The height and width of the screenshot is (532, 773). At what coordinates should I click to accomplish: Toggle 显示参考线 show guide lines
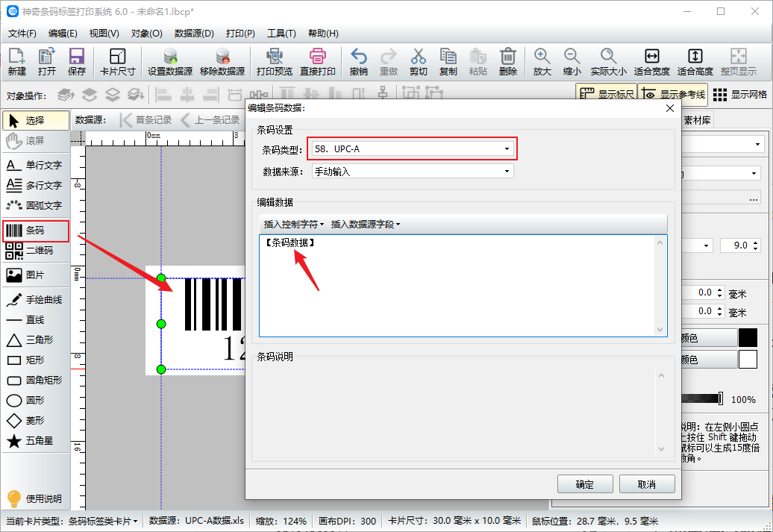coord(674,94)
